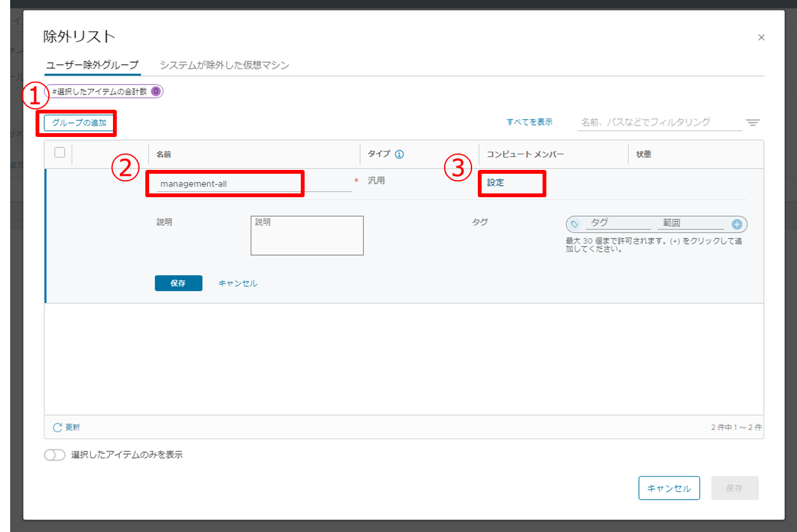
Task: Click the info icon beside タイプ
Action: coord(400,154)
